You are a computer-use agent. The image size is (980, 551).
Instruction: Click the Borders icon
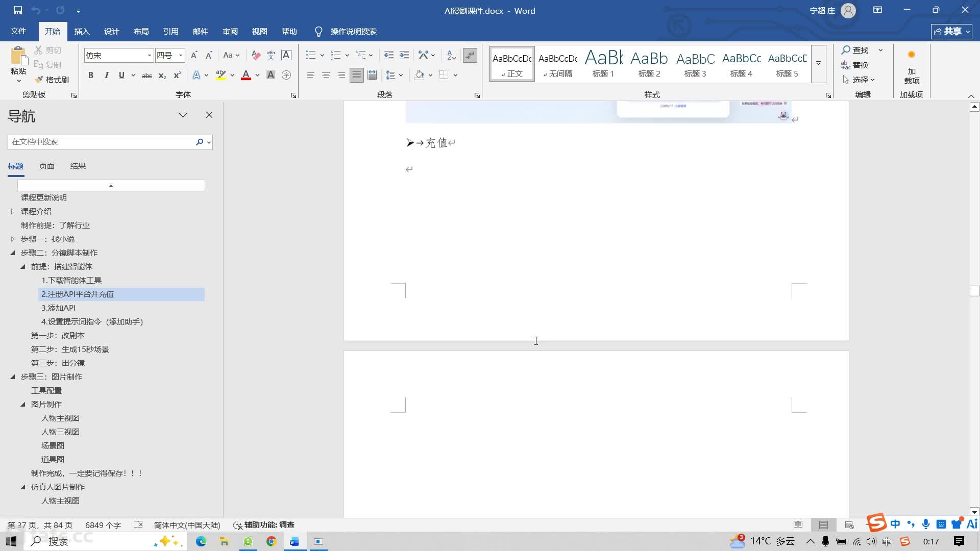coord(444,75)
